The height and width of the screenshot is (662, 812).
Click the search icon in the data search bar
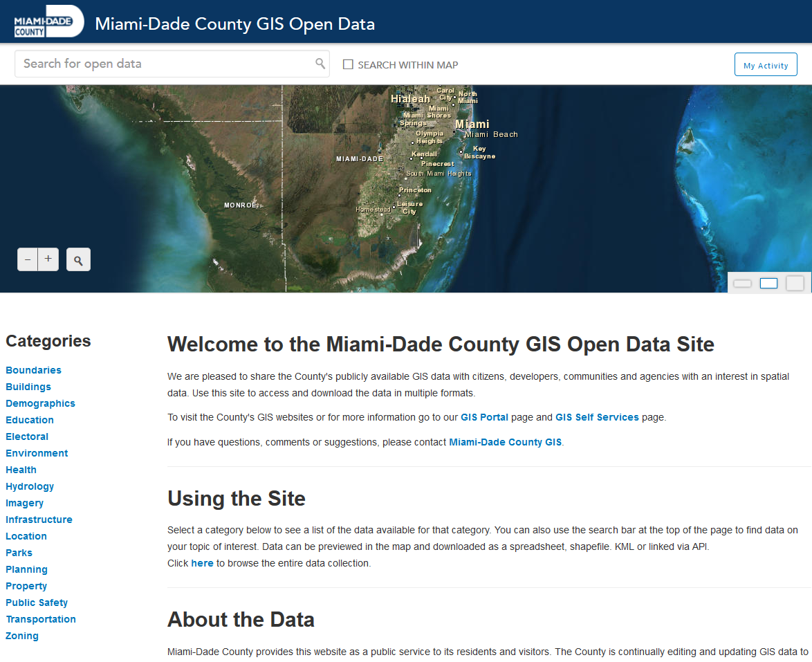pyautogui.click(x=320, y=64)
